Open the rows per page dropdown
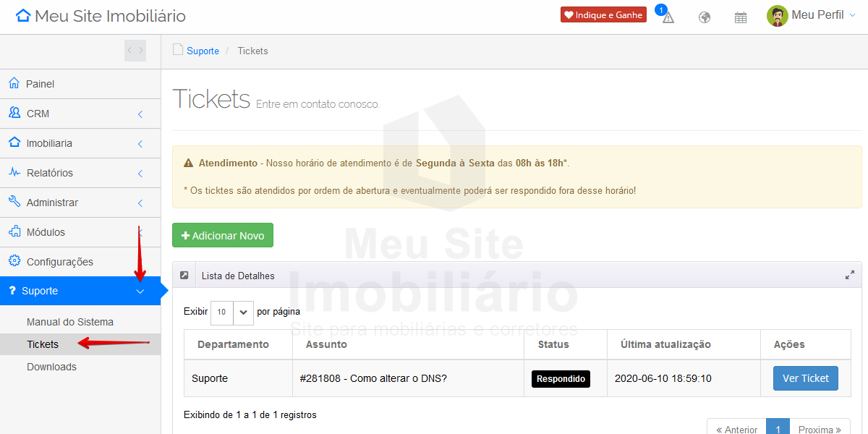 pos(232,312)
